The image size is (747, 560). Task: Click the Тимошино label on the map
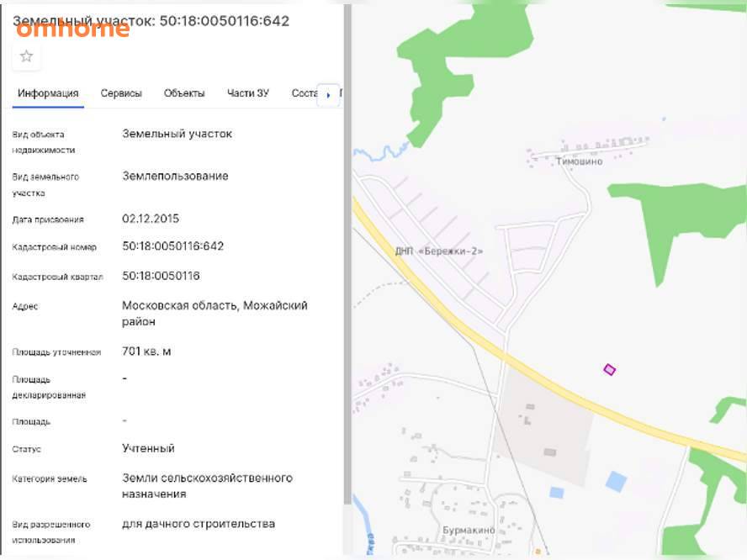point(579,161)
